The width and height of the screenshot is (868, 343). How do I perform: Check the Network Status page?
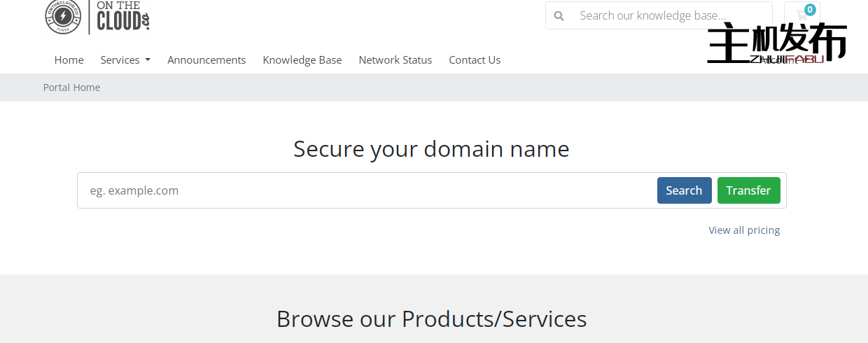(x=395, y=60)
